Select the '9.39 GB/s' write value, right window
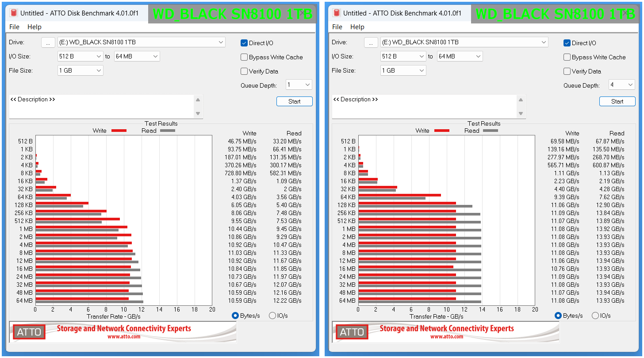Screen dimensions: 644x358 tap(566, 197)
